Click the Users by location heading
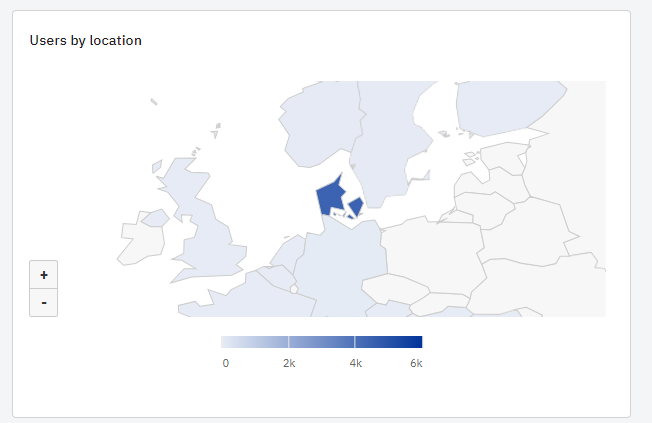Screen dimensions: 652x423 [86, 40]
